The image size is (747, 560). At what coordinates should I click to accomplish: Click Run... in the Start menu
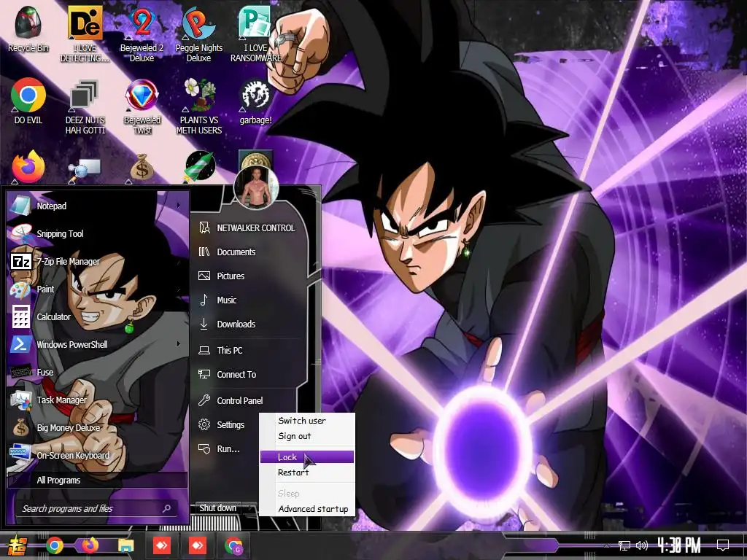pyautogui.click(x=226, y=449)
